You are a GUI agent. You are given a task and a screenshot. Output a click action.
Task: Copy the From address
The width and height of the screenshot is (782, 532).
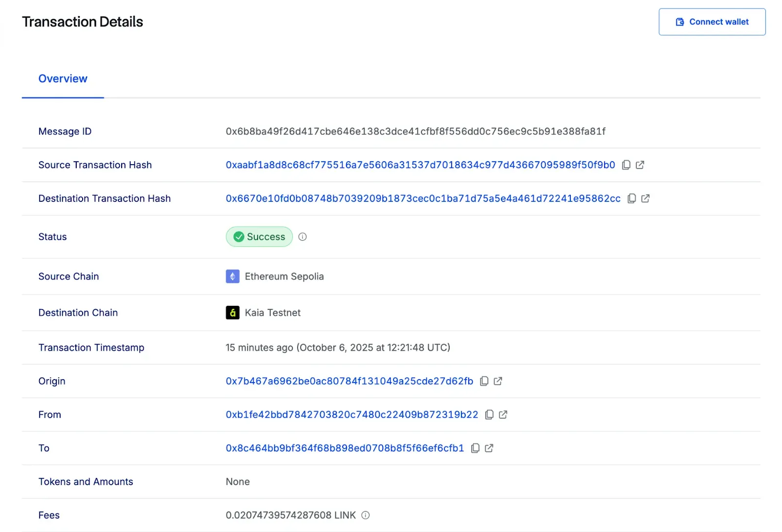[x=489, y=415]
